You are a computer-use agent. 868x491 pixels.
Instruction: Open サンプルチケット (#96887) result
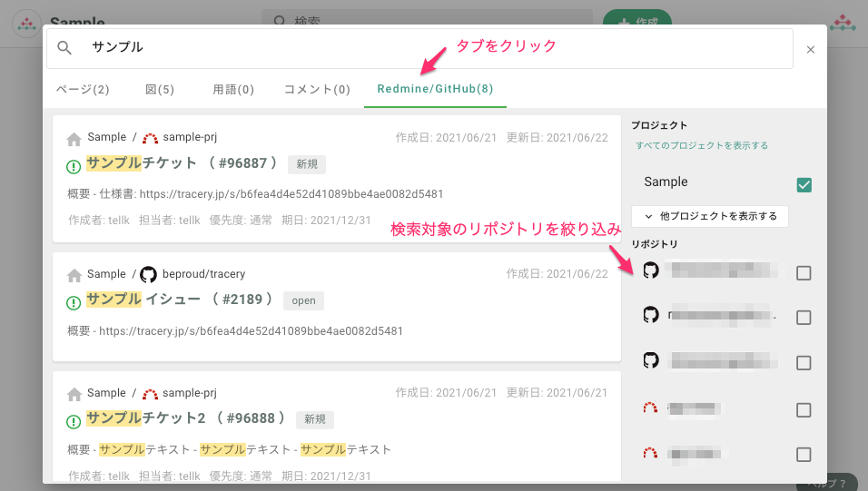(182, 162)
